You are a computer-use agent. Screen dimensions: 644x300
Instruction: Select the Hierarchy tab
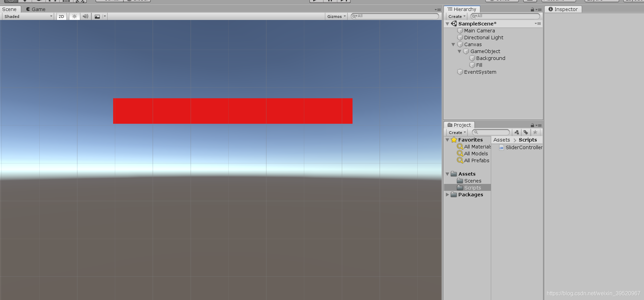(x=462, y=9)
